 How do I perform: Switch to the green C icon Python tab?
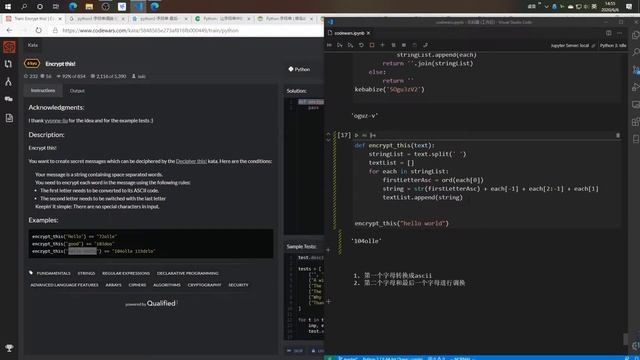click(x=222, y=19)
